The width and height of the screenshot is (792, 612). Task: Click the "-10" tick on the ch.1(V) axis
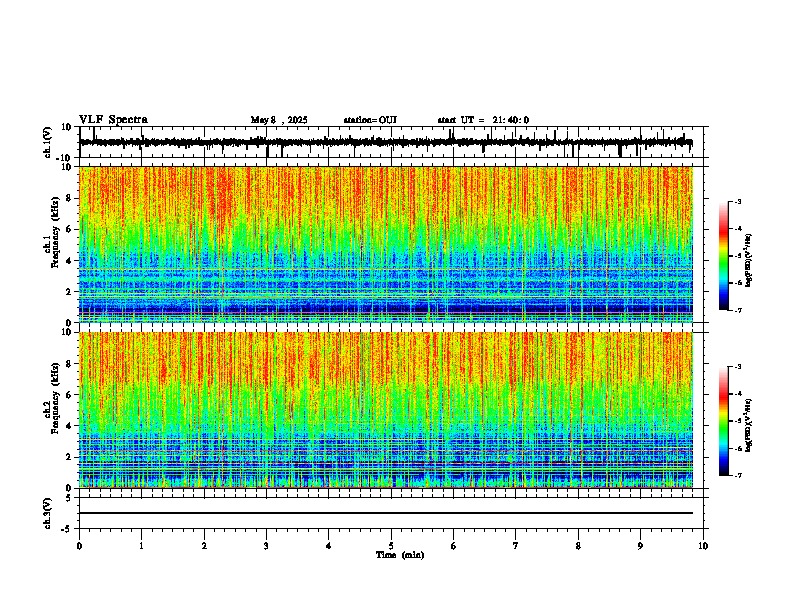(65, 158)
